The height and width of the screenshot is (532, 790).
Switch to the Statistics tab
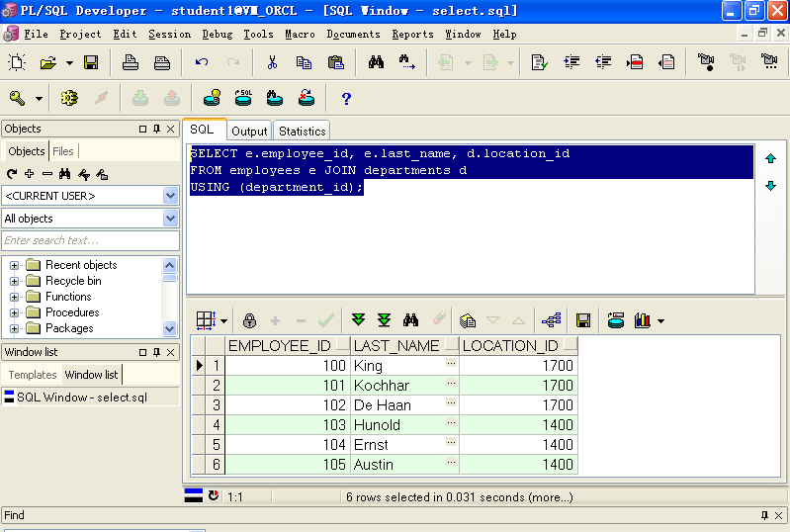pos(302,131)
